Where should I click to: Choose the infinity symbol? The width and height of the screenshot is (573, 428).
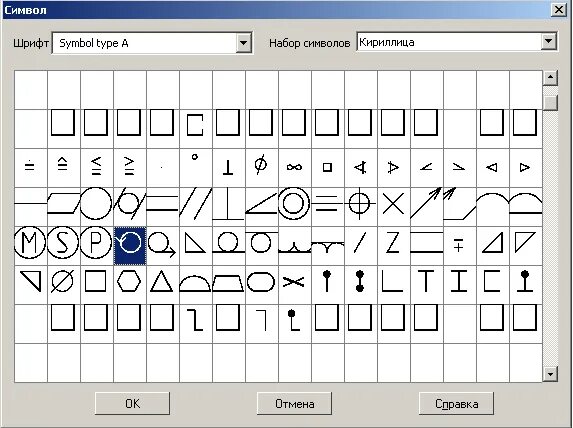[294, 167]
